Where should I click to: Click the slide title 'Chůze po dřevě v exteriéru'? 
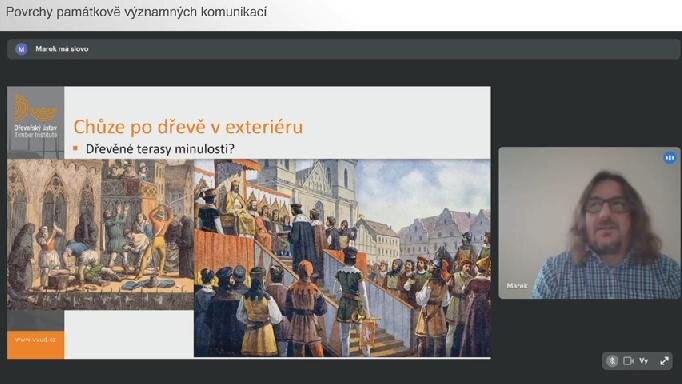point(188,127)
